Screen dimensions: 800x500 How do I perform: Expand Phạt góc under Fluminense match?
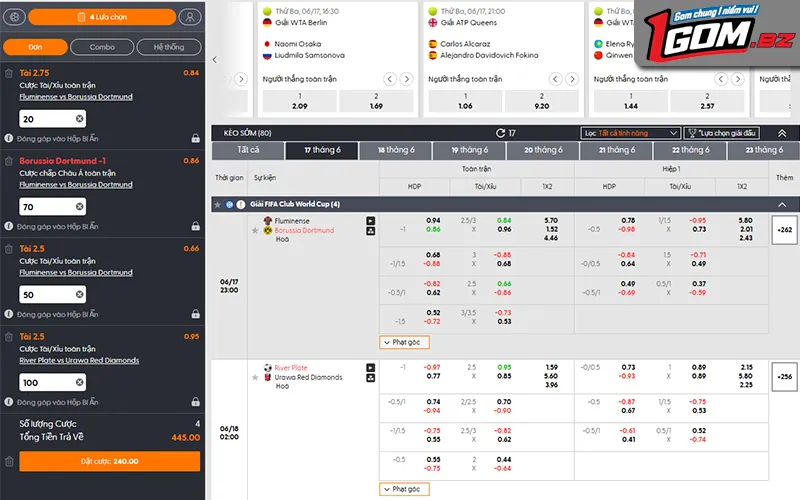click(x=404, y=342)
